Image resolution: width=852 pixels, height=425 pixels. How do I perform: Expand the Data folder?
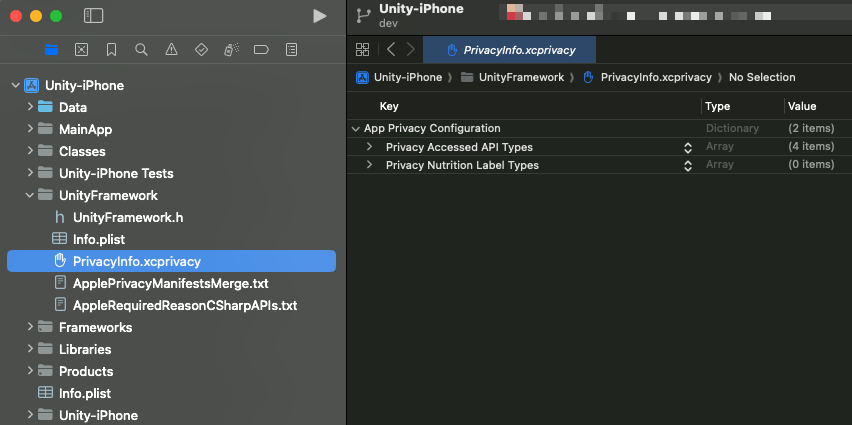[x=30, y=107]
